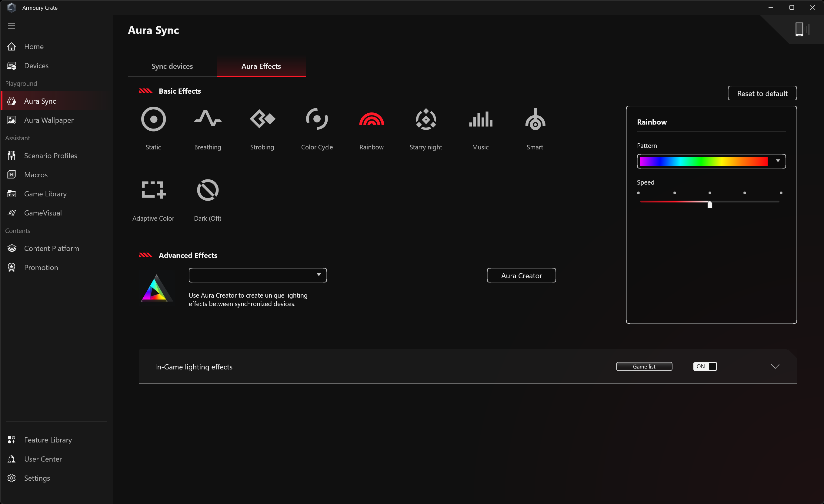The width and height of the screenshot is (824, 504).
Task: Select the Strobing effect icon
Action: pos(262,119)
